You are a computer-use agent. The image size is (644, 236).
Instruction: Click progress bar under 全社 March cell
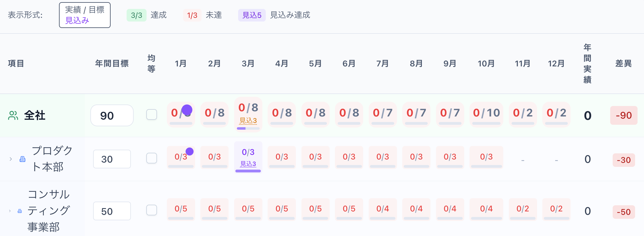(x=248, y=128)
